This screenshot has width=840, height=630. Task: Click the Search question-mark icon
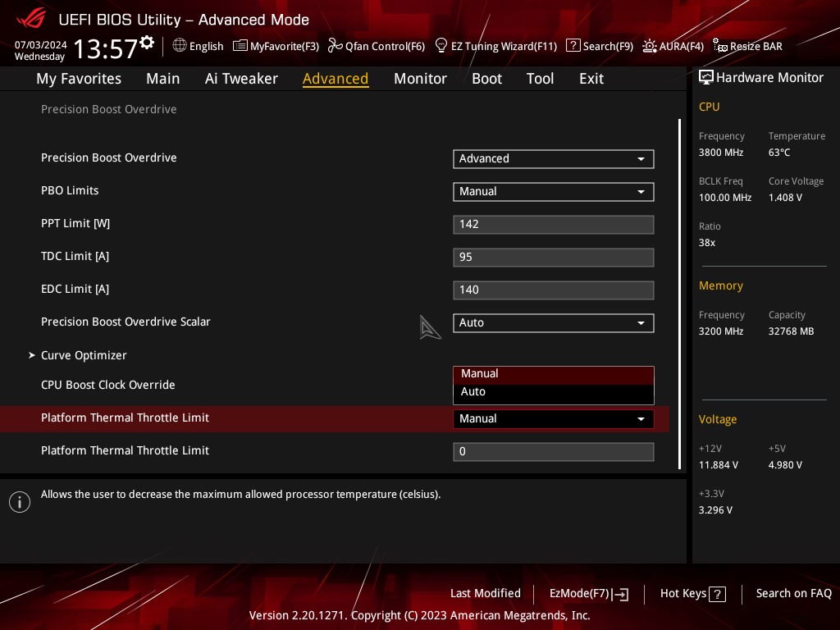click(x=573, y=46)
